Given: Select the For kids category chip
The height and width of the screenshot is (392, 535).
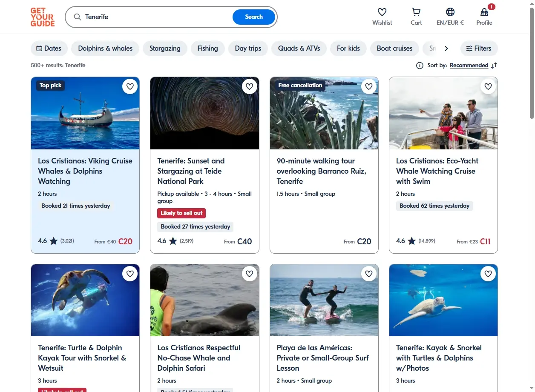Looking at the screenshot, I should click(348, 49).
